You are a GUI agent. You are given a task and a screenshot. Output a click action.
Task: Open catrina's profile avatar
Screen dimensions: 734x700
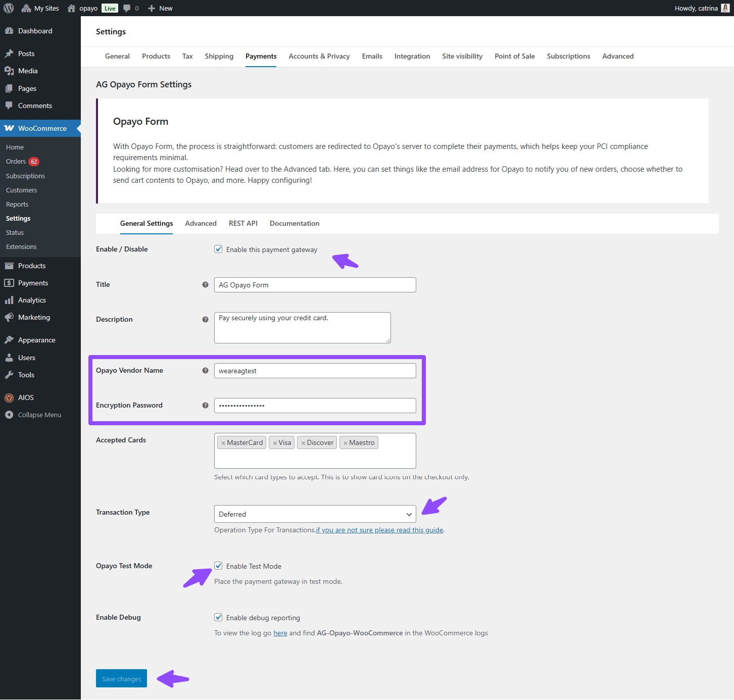pyautogui.click(x=725, y=8)
